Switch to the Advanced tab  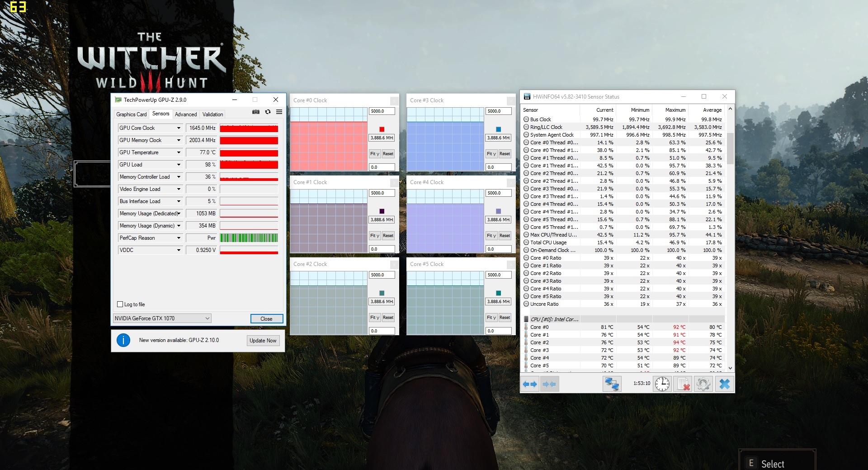click(x=186, y=114)
